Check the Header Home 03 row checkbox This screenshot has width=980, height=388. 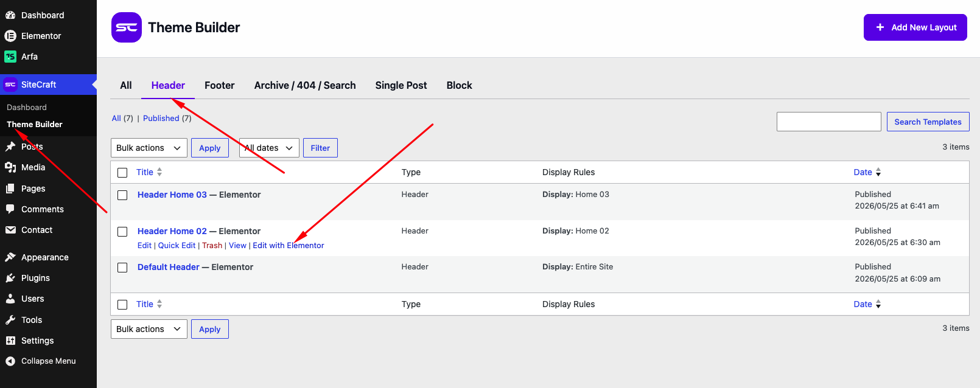point(122,195)
